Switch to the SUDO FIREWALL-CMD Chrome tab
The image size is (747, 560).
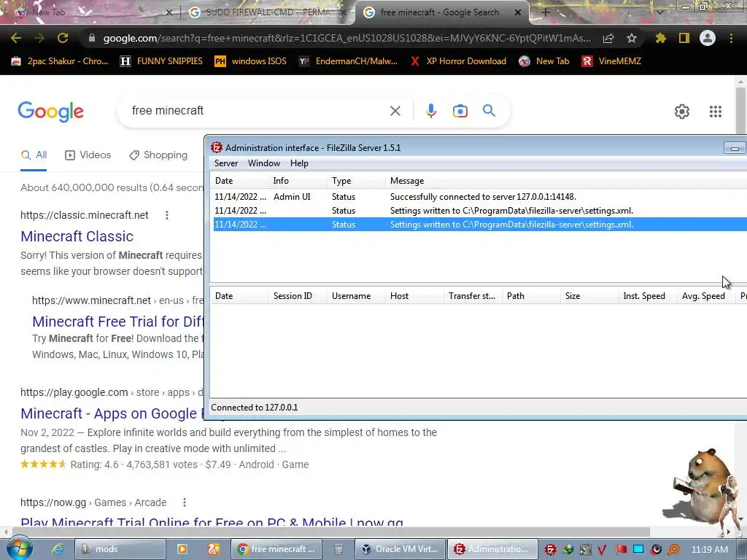tap(267, 12)
